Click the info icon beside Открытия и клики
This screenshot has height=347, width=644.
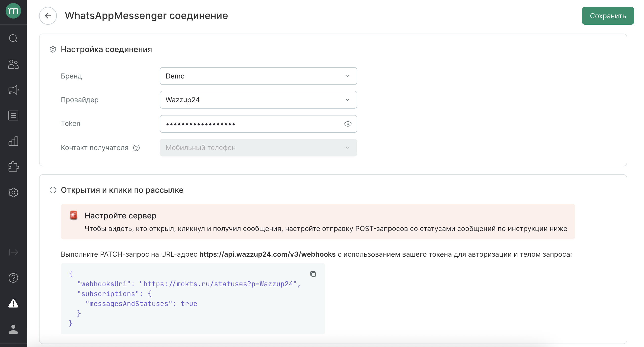click(x=52, y=190)
